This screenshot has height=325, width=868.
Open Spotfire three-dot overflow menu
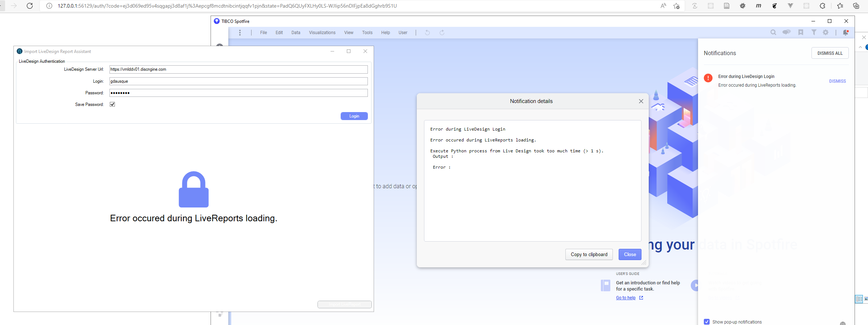240,33
